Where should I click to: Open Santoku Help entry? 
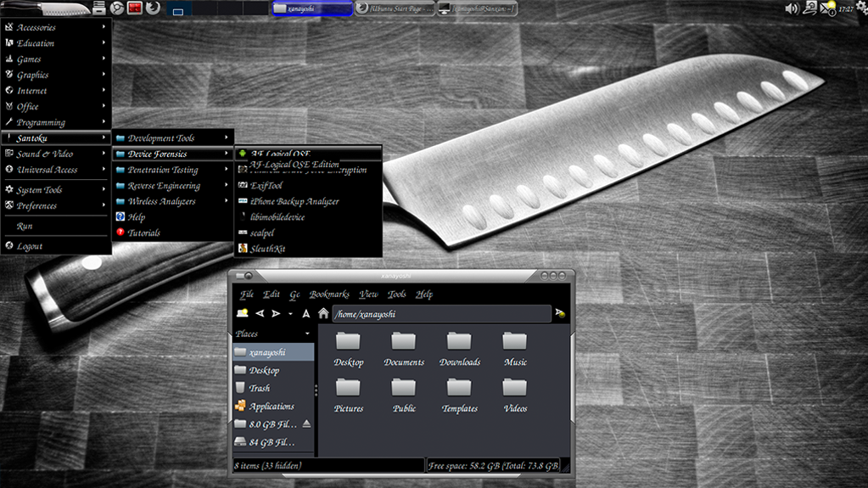click(x=173, y=217)
